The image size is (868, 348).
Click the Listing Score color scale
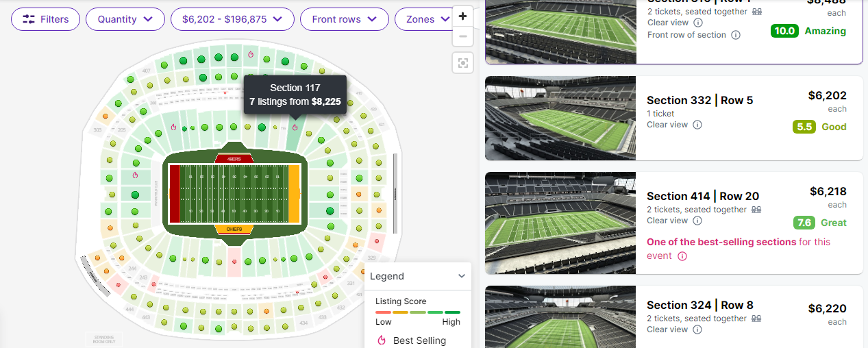pos(417,312)
